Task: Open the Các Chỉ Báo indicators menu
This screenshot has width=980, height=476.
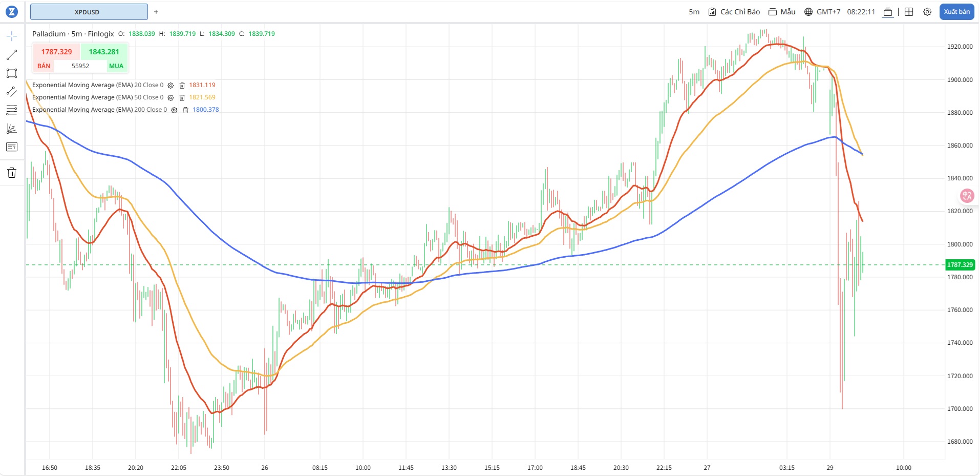Action: [734, 12]
